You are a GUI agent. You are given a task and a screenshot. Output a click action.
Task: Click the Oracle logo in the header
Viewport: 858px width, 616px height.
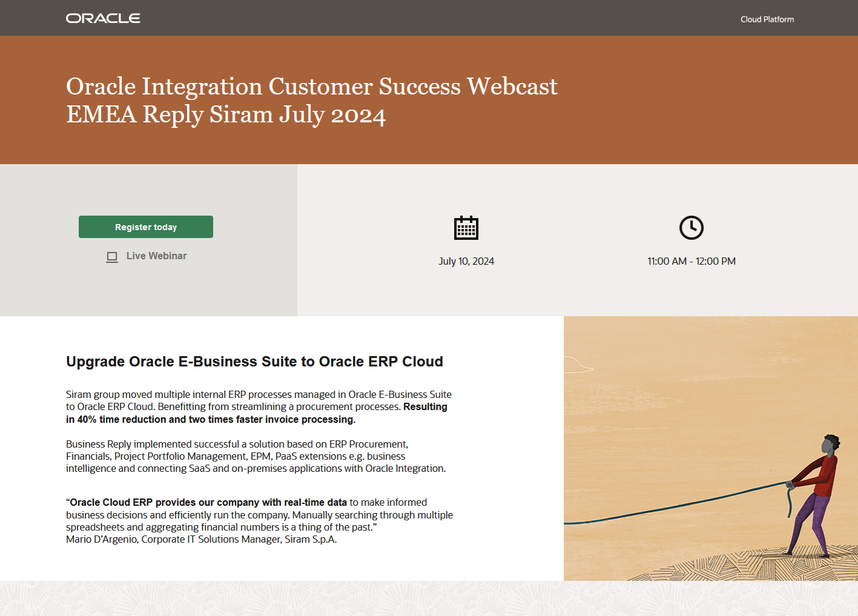102,18
